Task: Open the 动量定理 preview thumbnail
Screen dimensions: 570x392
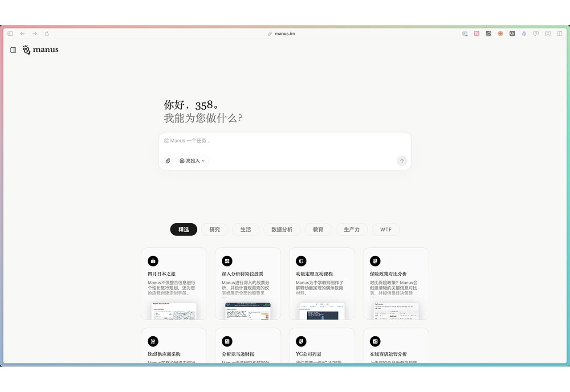Action: point(322,311)
